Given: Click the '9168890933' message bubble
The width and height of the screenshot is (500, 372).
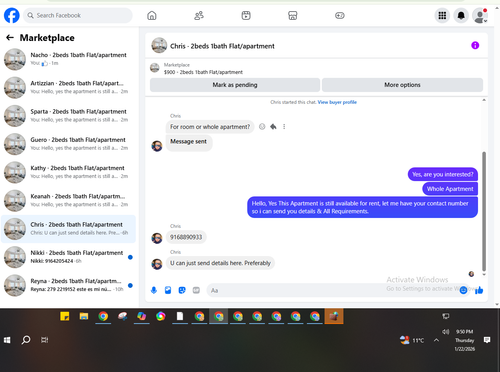Looking at the screenshot, I should 186,237.
